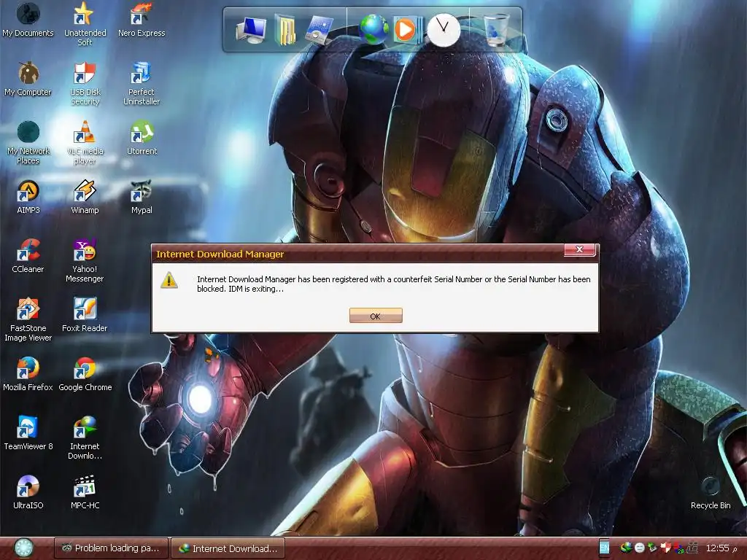Select the USB Disk Security shortcut
Viewport: 747px width, 560px height.
(x=85, y=84)
